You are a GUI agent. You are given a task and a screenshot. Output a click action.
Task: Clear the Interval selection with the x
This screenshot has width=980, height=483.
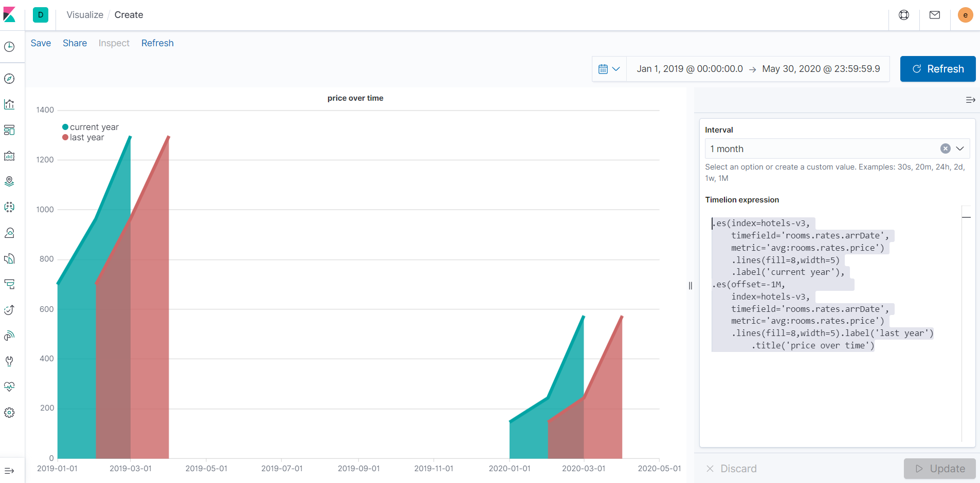point(945,148)
